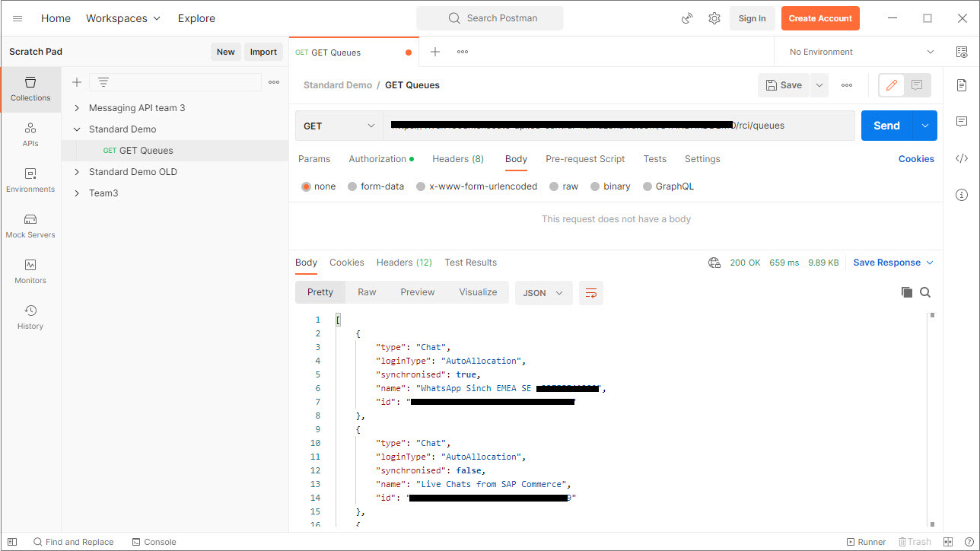Switch to the Params tab
The width and height of the screenshot is (980, 551).
pyautogui.click(x=314, y=159)
